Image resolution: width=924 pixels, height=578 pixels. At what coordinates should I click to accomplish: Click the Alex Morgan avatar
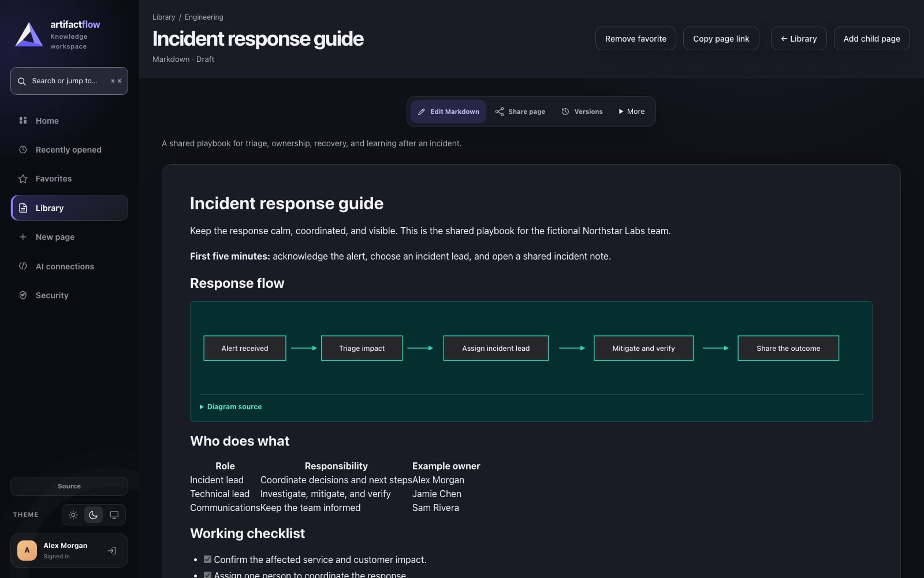27,551
